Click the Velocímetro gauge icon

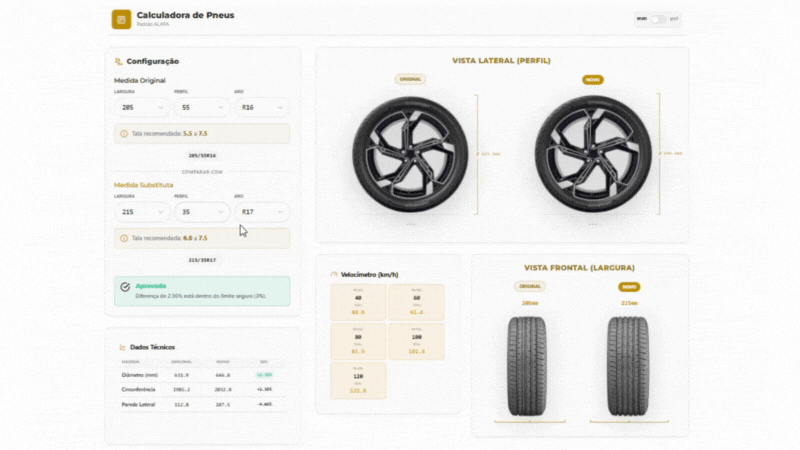pyautogui.click(x=333, y=274)
